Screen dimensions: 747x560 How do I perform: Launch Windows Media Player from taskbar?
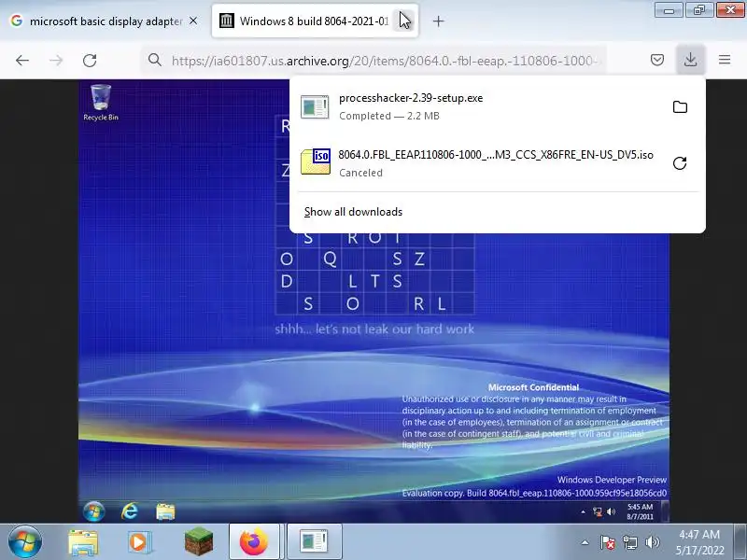click(139, 542)
